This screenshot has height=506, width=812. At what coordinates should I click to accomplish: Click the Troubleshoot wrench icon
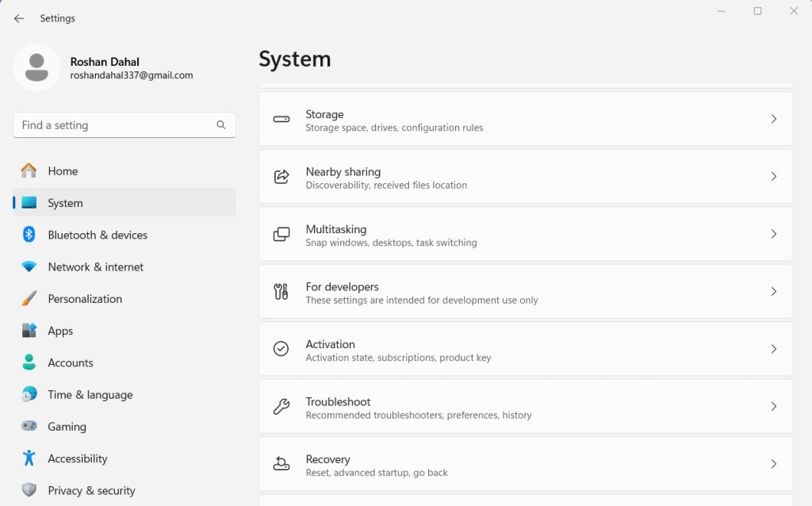point(282,407)
